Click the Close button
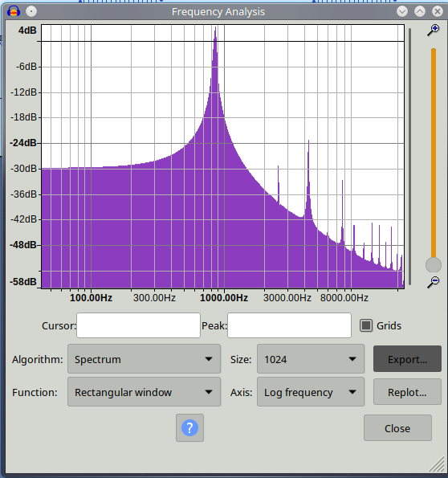 click(x=397, y=427)
